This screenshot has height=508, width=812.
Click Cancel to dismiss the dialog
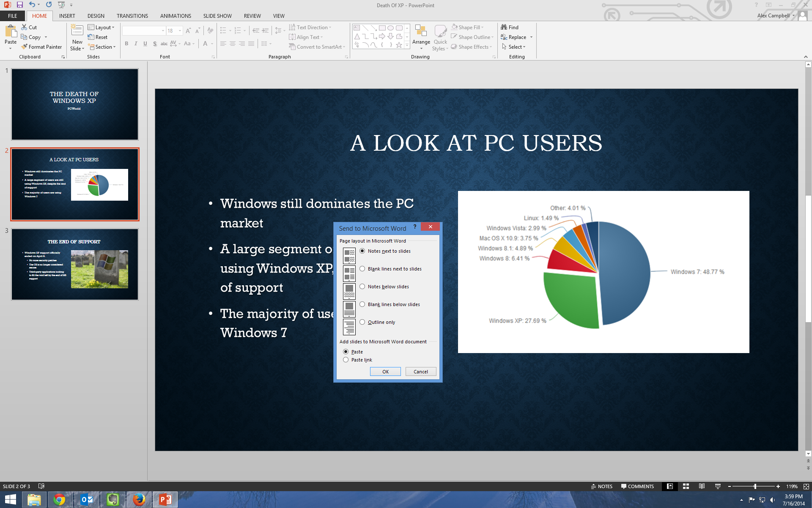[x=421, y=371]
